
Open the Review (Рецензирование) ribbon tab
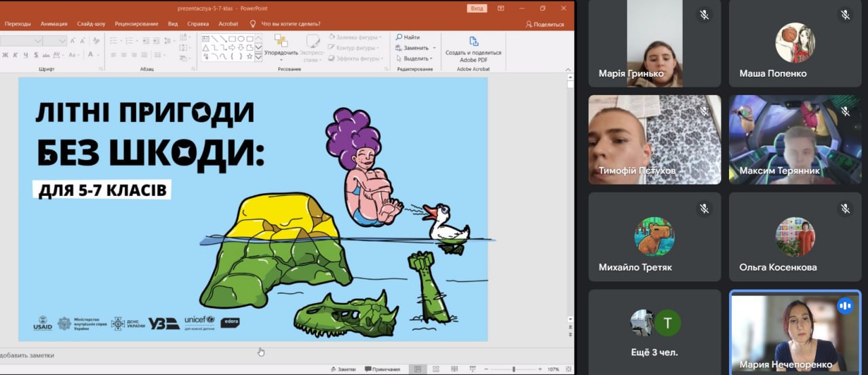click(x=136, y=24)
